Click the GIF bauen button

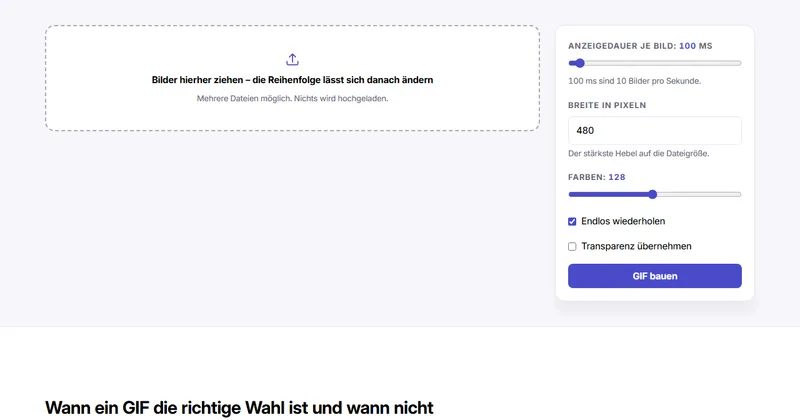coord(655,276)
